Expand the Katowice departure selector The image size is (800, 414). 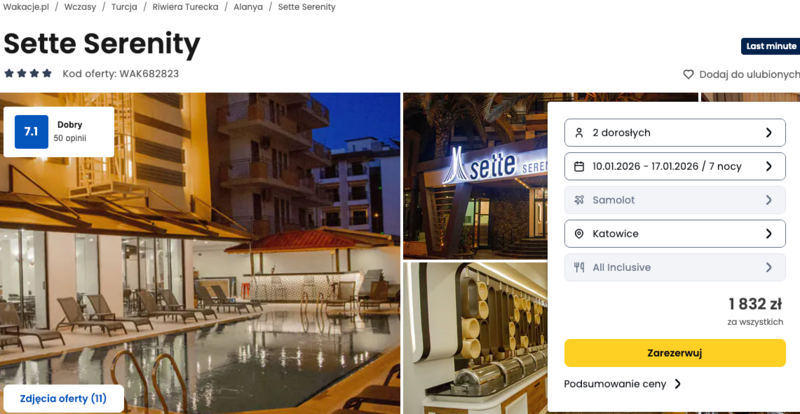674,234
